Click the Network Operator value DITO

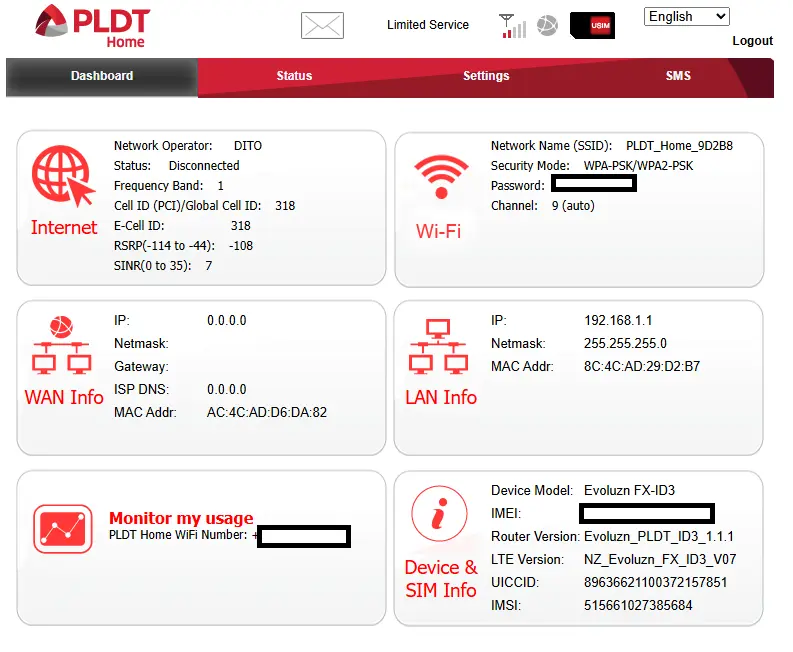point(248,146)
